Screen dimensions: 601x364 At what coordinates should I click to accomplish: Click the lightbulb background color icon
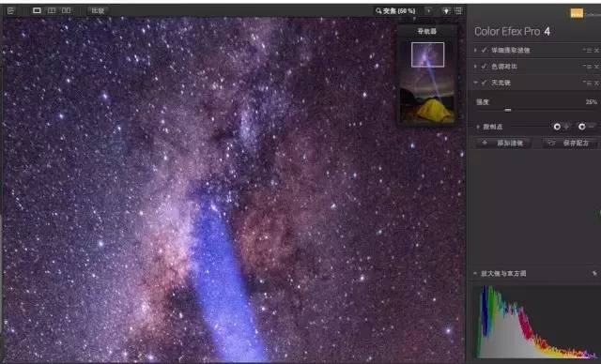point(446,11)
